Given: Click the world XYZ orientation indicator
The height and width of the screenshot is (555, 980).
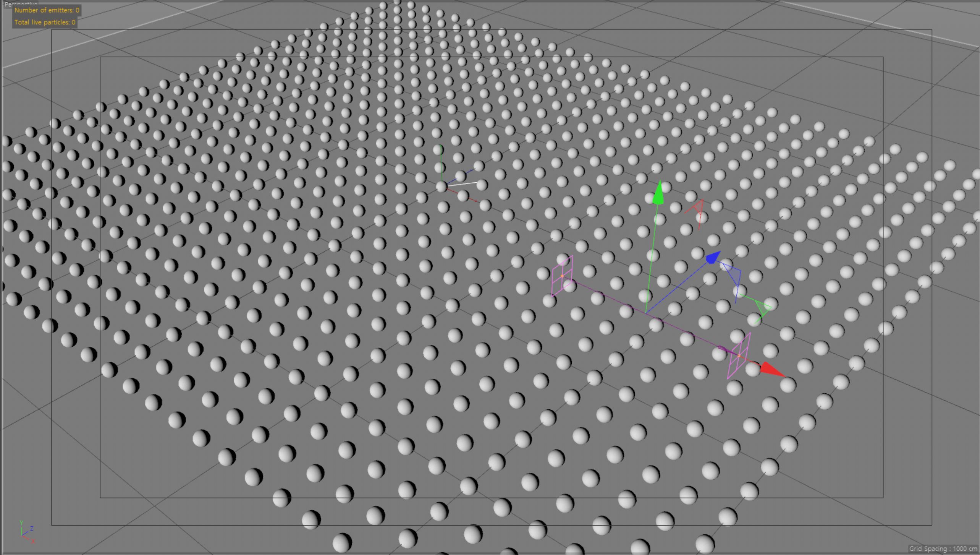Looking at the screenshot, I should (27, 532).
